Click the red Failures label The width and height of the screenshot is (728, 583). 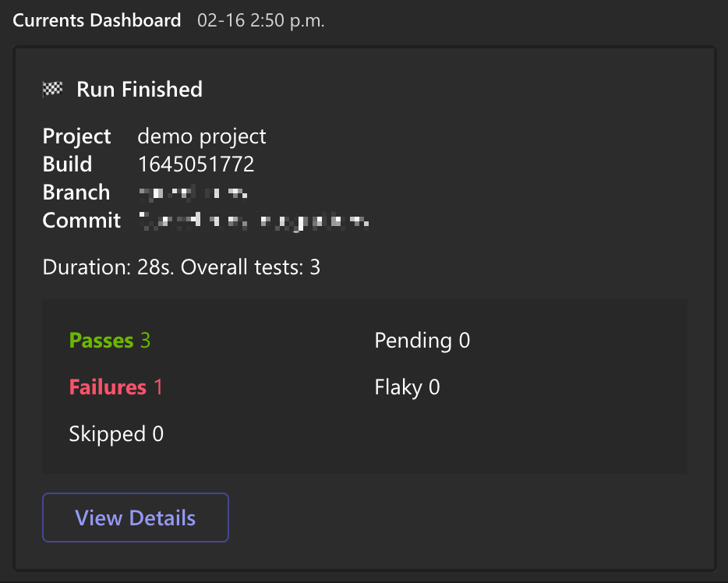108,387
